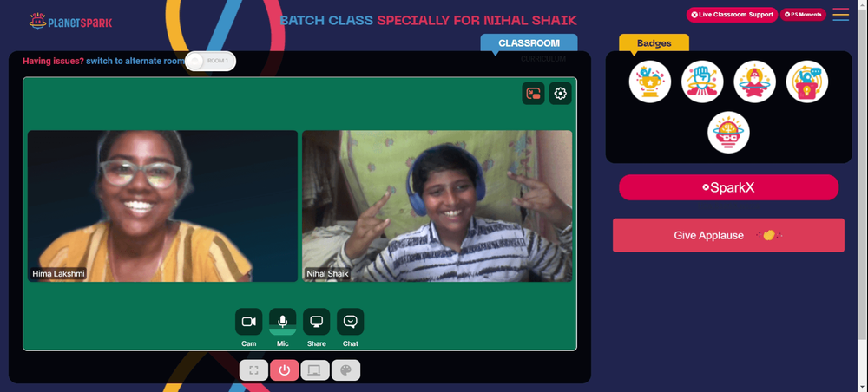Switch to the Curriculum tab

coord(543,59)
